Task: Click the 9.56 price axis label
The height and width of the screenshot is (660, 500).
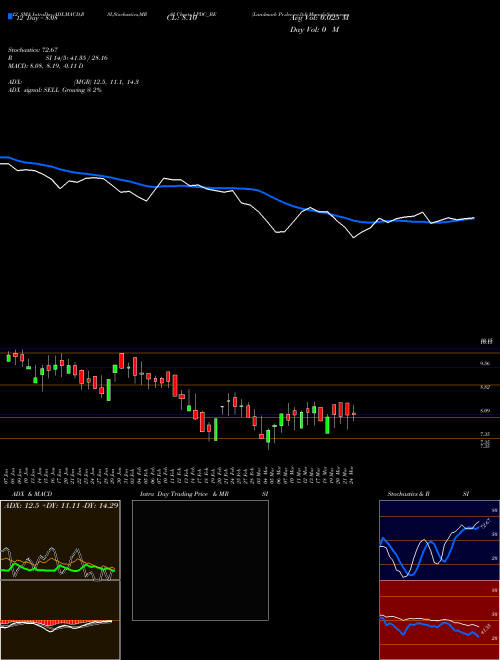Action: point(485,363)
